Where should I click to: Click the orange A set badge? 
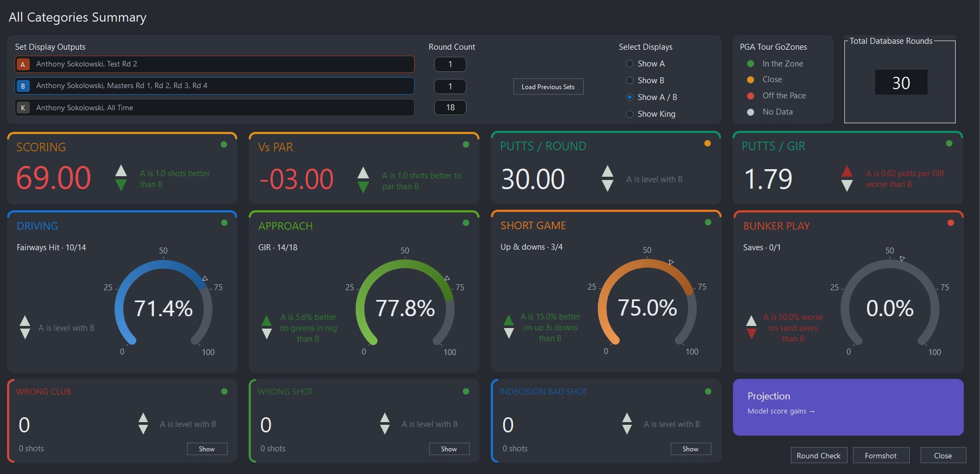23,64
